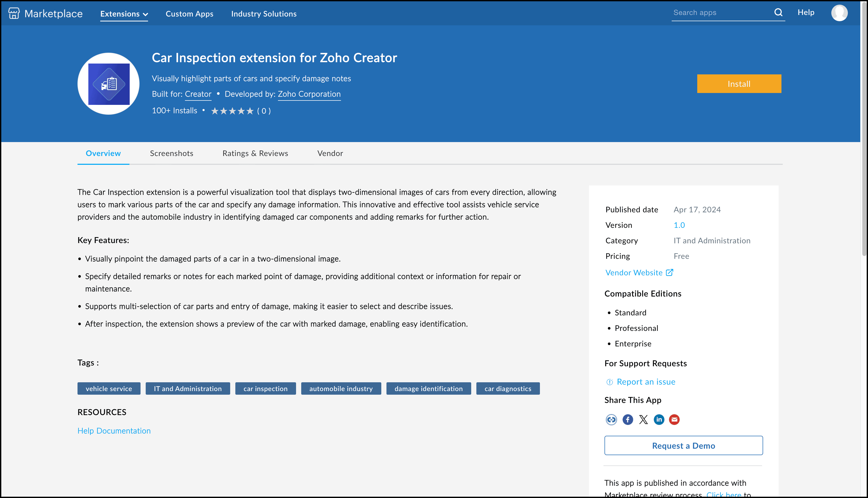Expand the Extensions dropdown menu
This screenshot has height=498, width=868.
[124, 14]
